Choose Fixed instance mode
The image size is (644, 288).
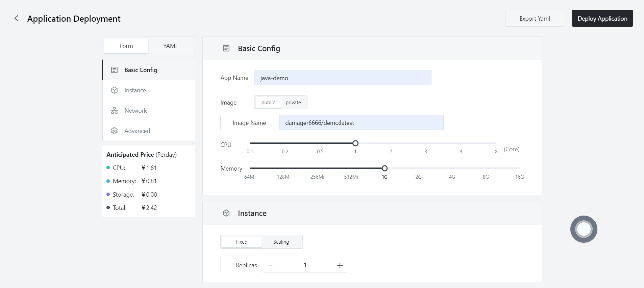242,242
